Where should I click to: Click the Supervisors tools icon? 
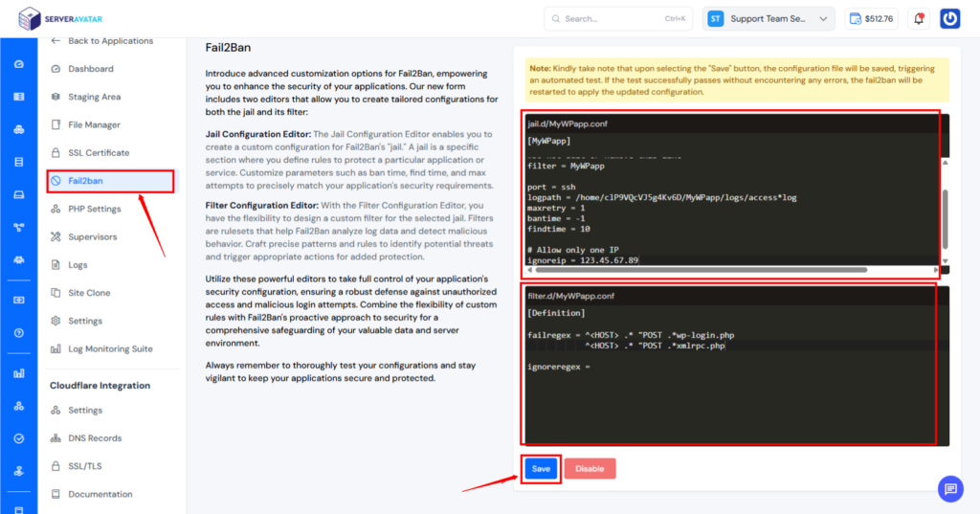56,237
